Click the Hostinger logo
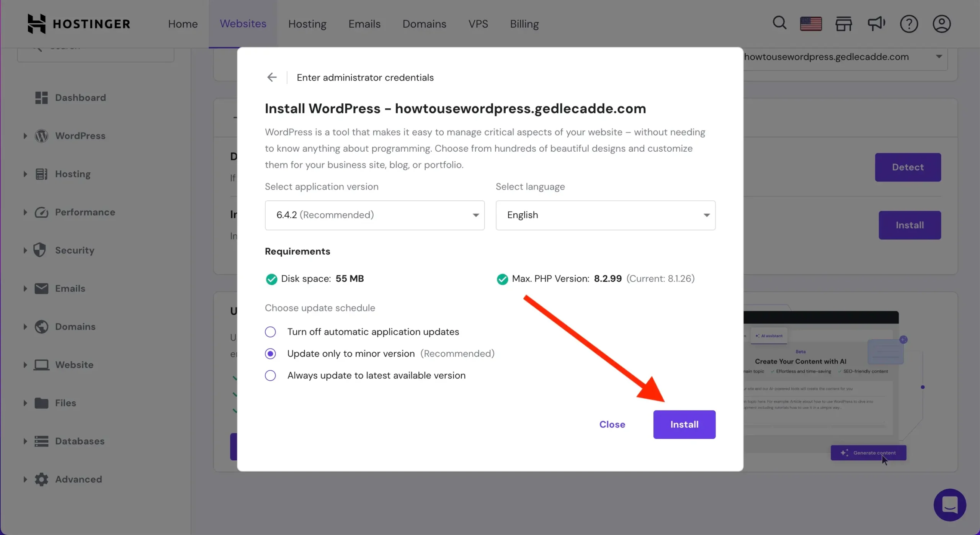 tap(79, 24)
